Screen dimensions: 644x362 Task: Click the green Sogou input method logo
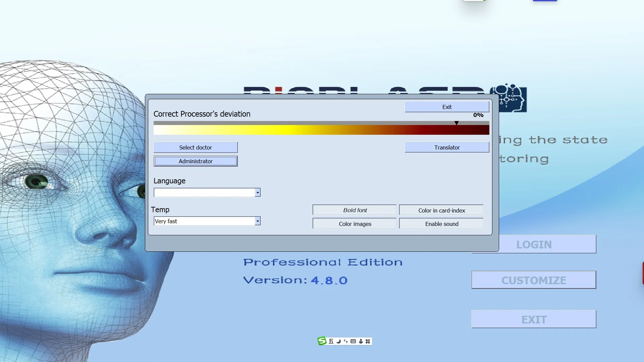click(x=322, y=341)
